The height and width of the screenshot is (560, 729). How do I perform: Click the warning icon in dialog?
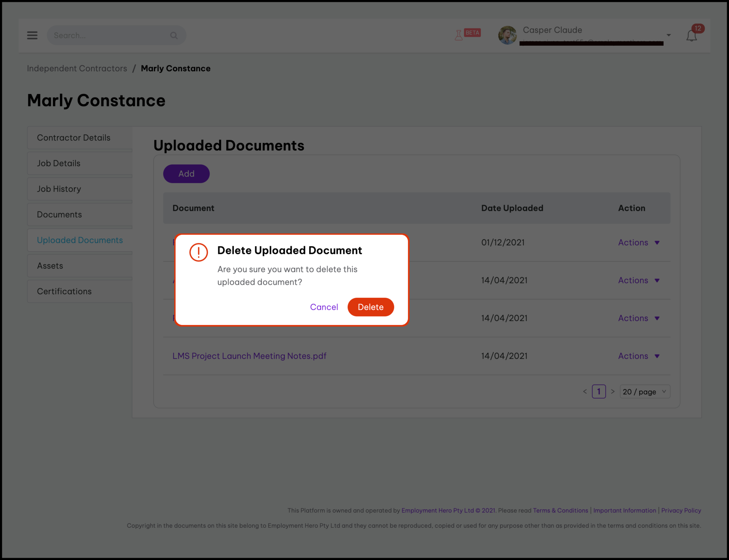[199, 252]
